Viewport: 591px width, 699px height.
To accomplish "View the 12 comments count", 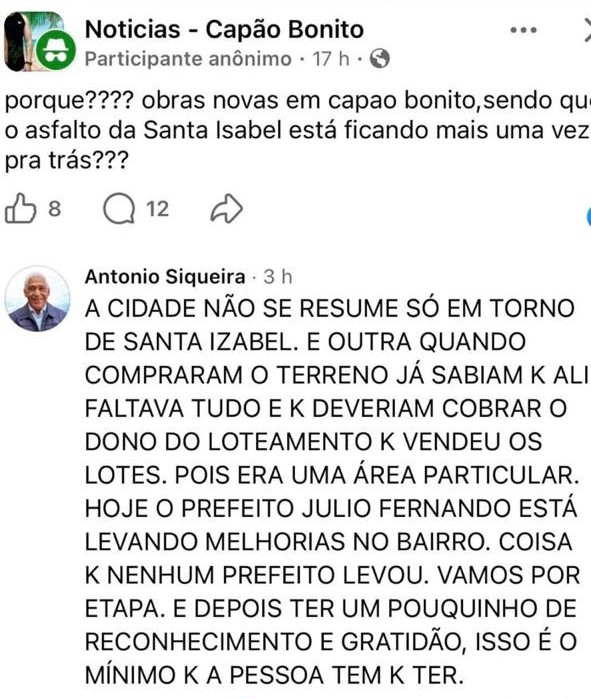I will (x=158, y=209).
